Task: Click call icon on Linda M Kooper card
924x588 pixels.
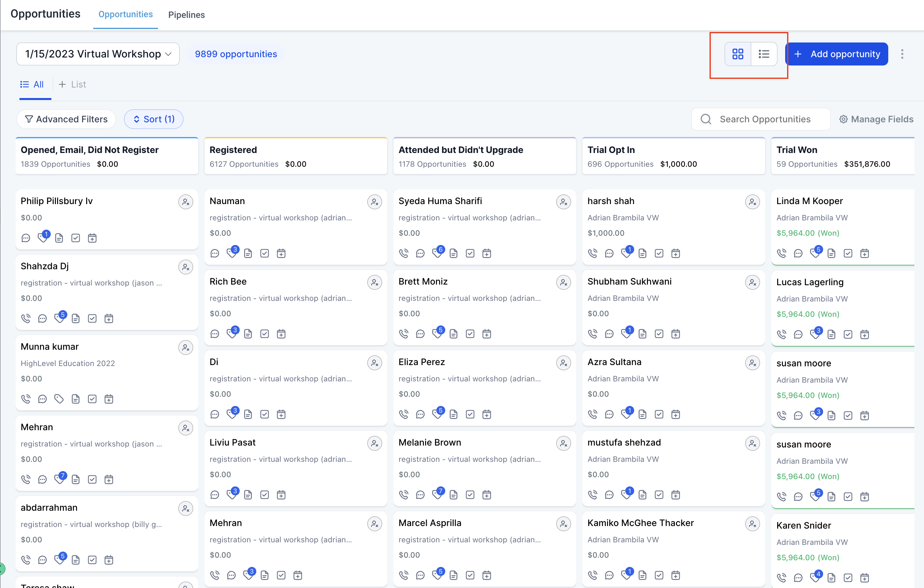Action: coord(782,254)
